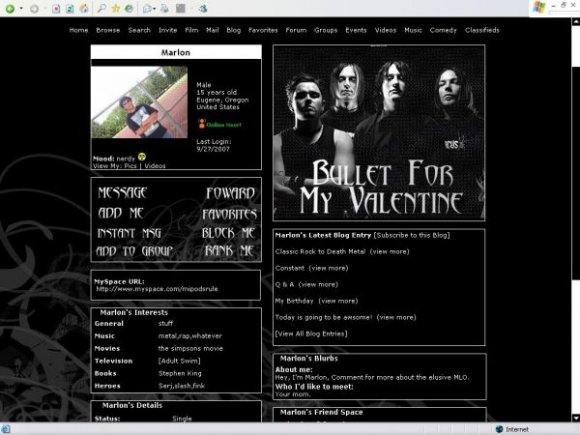The height and width of the screenshot is (435, 580).
Task: Open Comedy in the navigation bar
Action: point(443,30)
